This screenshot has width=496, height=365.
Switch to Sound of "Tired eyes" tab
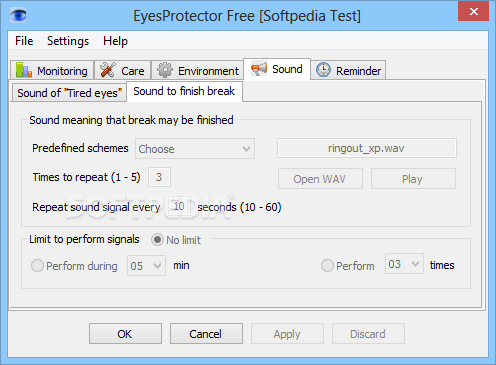pyautogui.click(x=69, y=93)
